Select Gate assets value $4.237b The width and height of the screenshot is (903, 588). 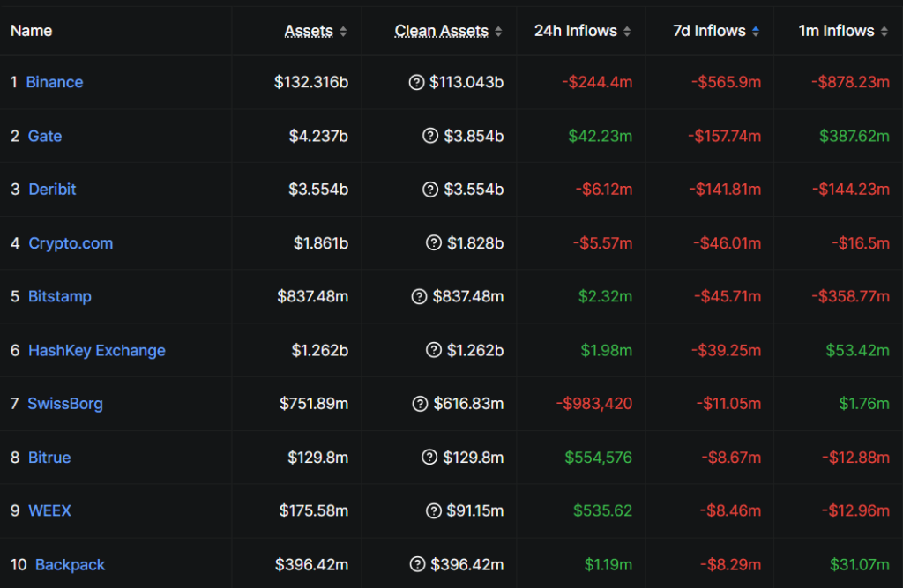(318, 136)
